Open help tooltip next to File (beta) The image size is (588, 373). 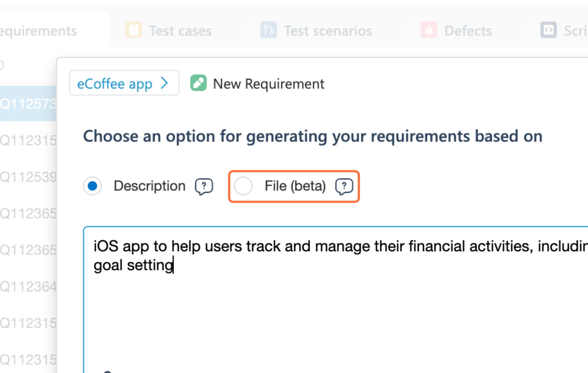pyautogui.click(x=344, y=186)
